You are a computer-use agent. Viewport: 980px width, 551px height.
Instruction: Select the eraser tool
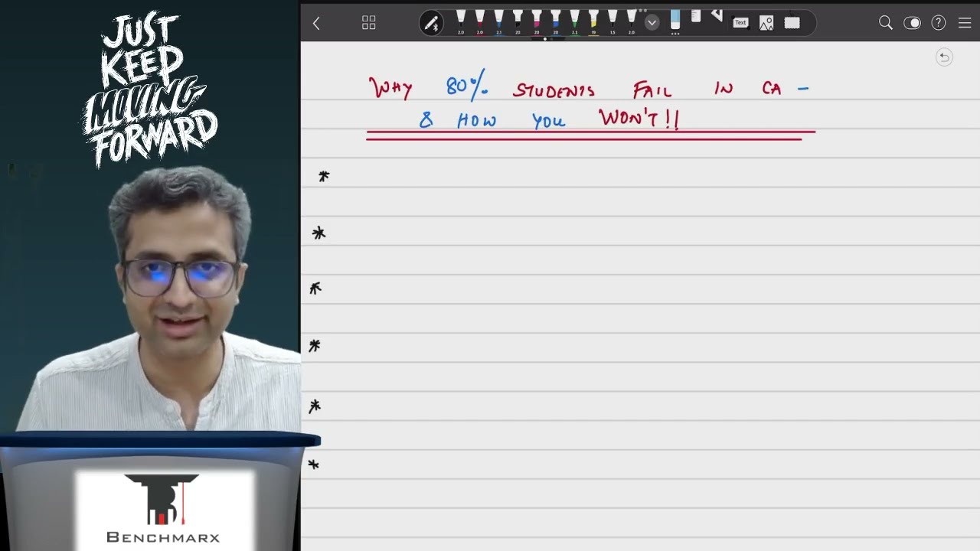click(x=675, y=21)
